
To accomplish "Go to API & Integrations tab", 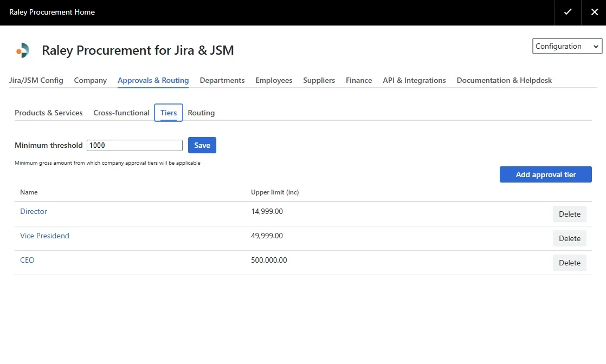I will pyautogui.click(x=414, y=80).
